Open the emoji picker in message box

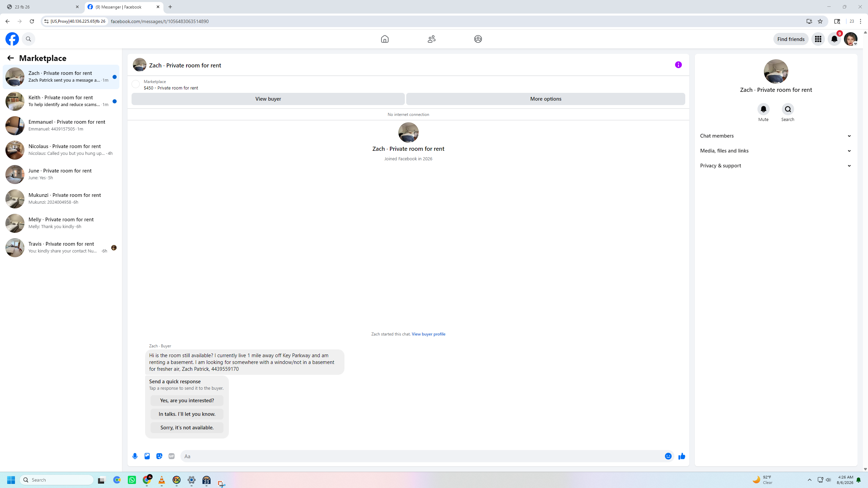[x=668, y=456]
